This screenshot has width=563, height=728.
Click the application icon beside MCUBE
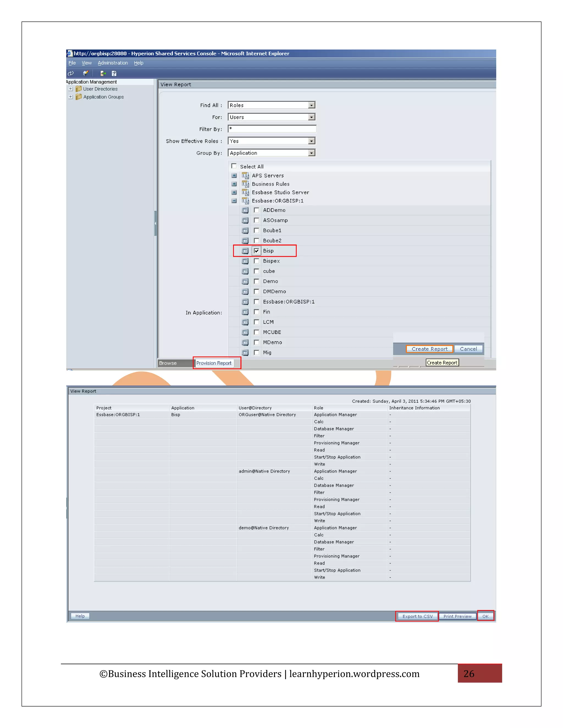245,332
